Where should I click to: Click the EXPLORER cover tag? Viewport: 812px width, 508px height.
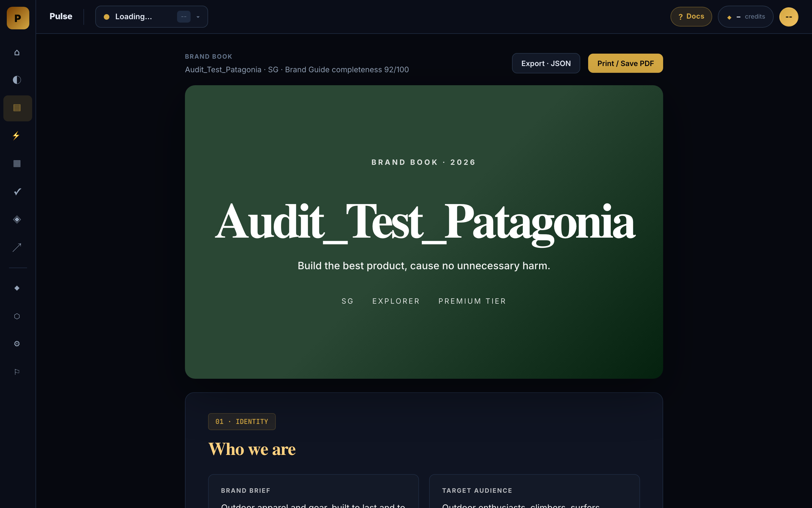pyautogui.click(x=396, y=301)
